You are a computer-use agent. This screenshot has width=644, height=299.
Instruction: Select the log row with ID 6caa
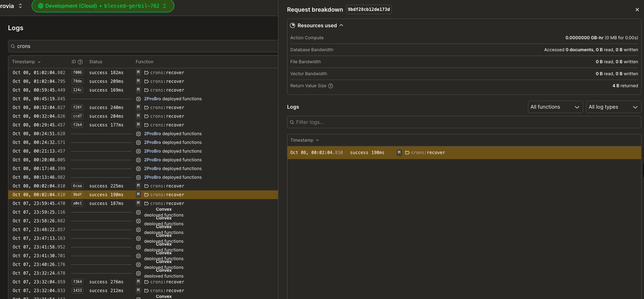(106, 186)
